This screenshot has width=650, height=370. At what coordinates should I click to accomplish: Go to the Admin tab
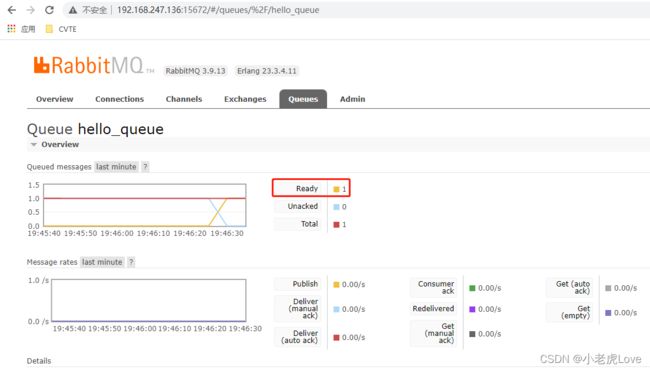point(352,99)
